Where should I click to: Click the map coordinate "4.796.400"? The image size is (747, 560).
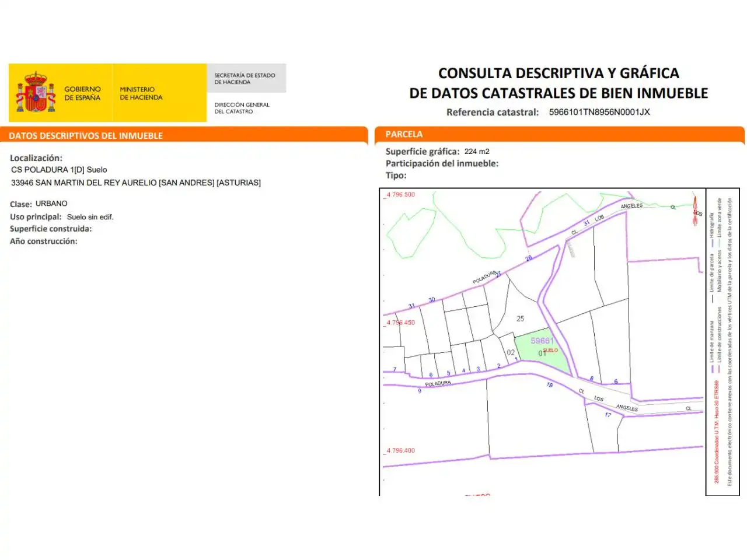point(400,450)
